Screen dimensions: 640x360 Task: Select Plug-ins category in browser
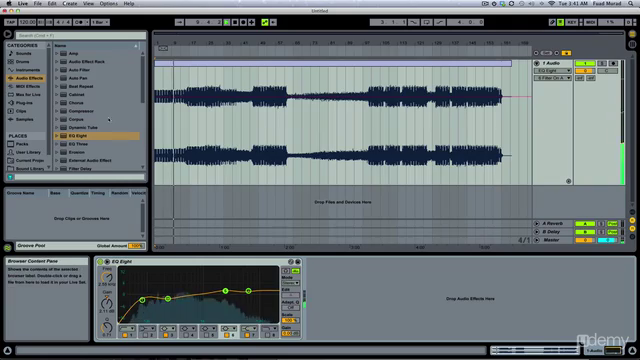coord(24,103)
